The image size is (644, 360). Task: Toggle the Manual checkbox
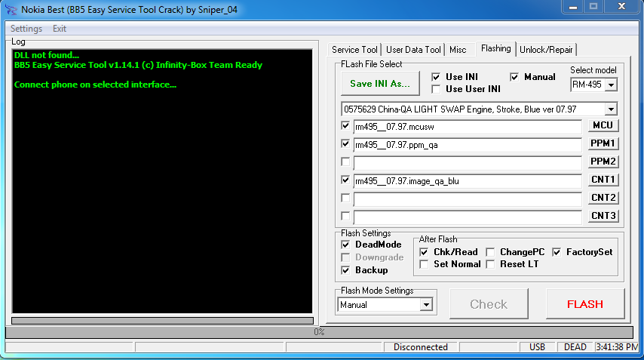pyautogui.click(x=514, y=77)
